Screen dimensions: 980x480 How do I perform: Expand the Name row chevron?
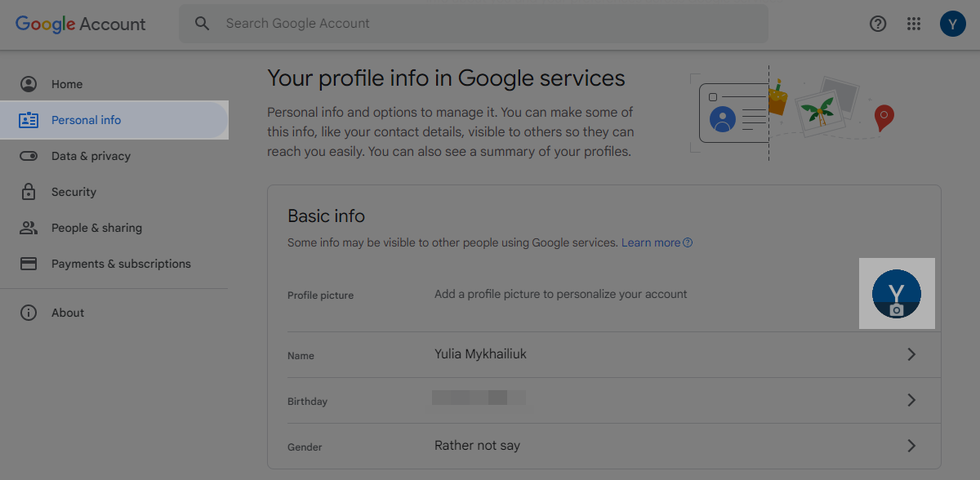point(911,354)
